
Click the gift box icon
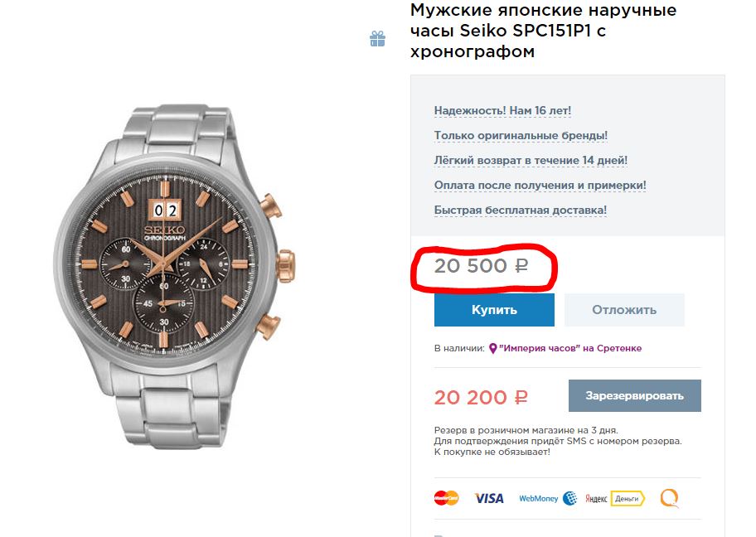coord(377,39)
